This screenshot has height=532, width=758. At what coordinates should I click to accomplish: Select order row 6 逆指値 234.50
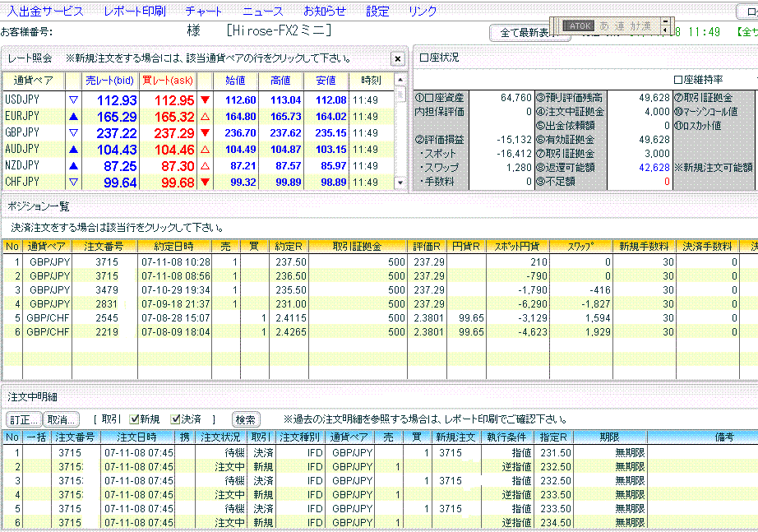[x=380, y=523]
